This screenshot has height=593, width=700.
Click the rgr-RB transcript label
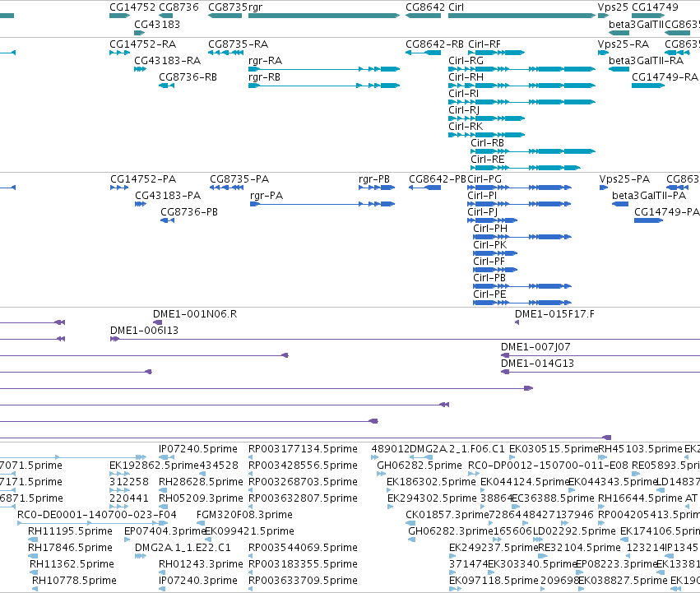(264, 77)
